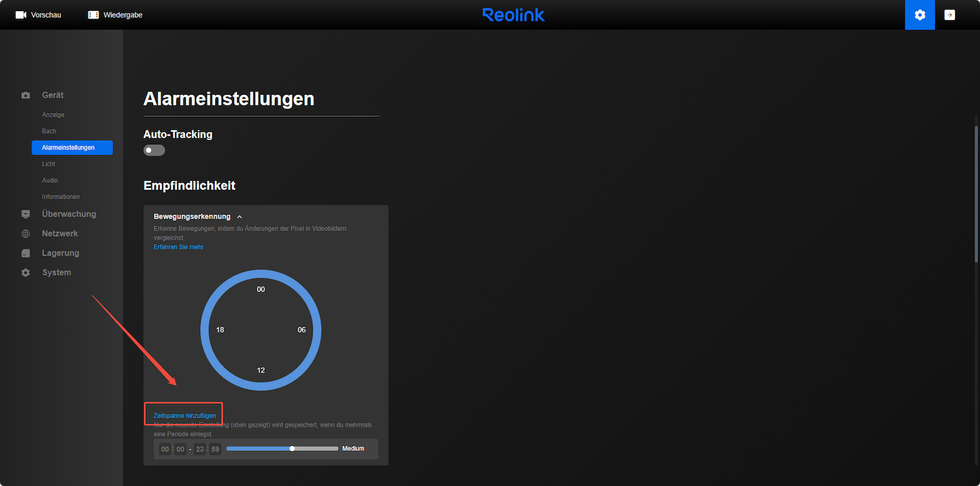Click 'Zeitspanne hinzufügen' link

pos(185,416)
